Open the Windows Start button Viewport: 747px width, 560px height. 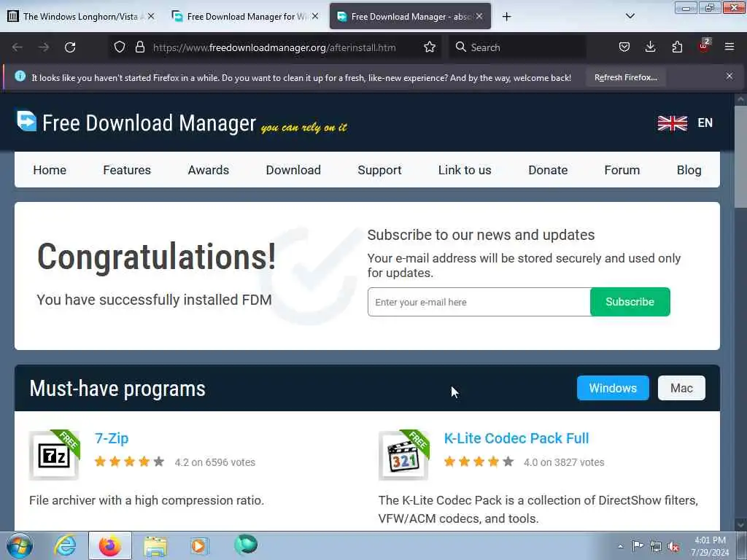pos(19,545)
